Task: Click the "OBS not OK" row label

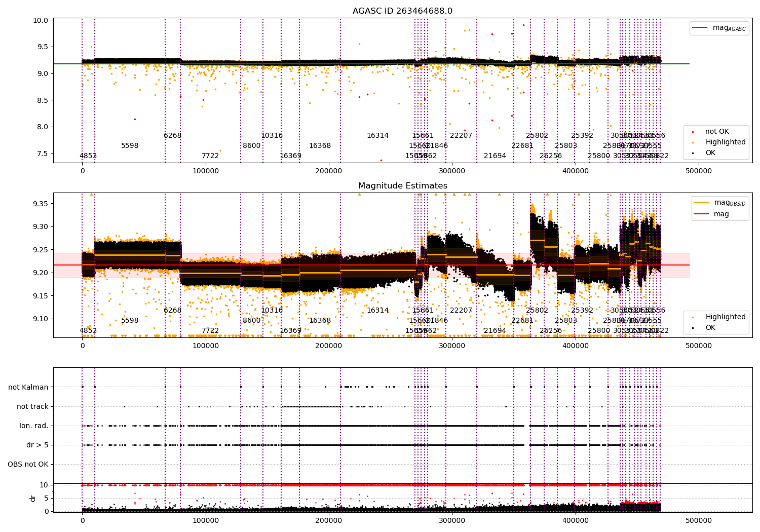Action: tap(28, 465)
